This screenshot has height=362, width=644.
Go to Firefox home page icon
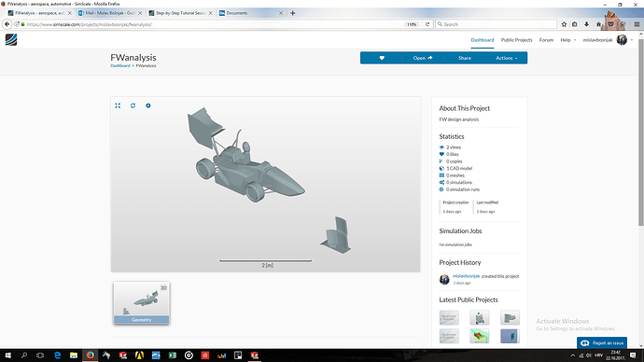click(598, 24)
